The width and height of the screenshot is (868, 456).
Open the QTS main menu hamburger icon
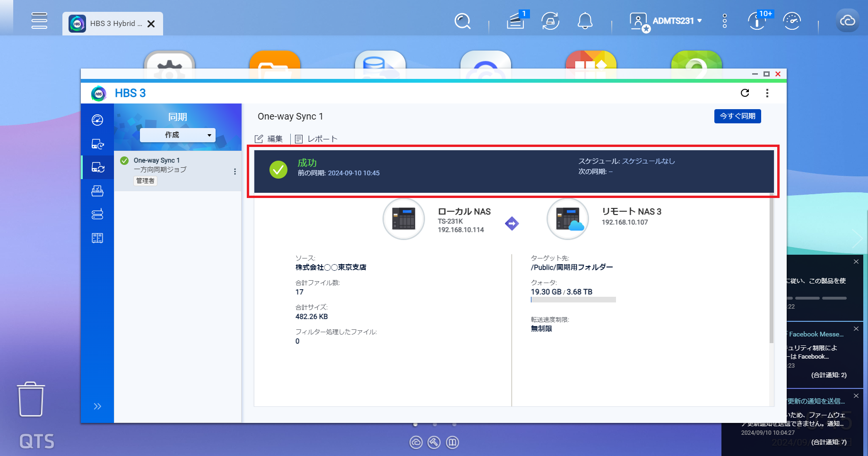click(x=39, y=21)
